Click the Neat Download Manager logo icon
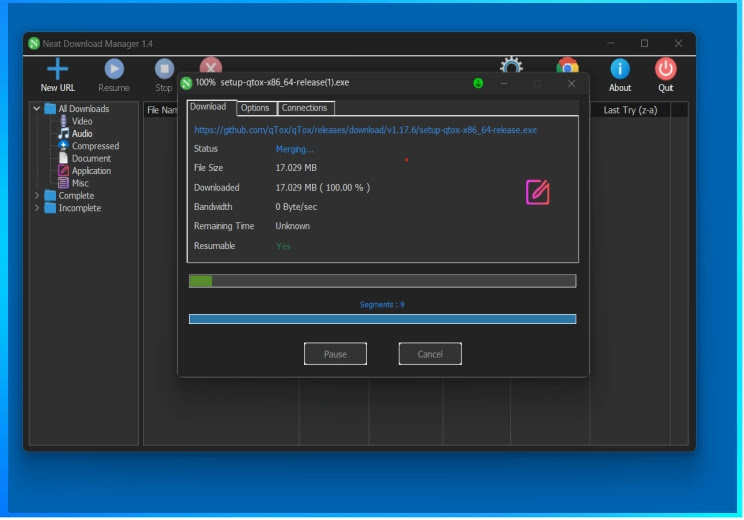The width and height of the screenshot is (744, 520). [34, 44]
